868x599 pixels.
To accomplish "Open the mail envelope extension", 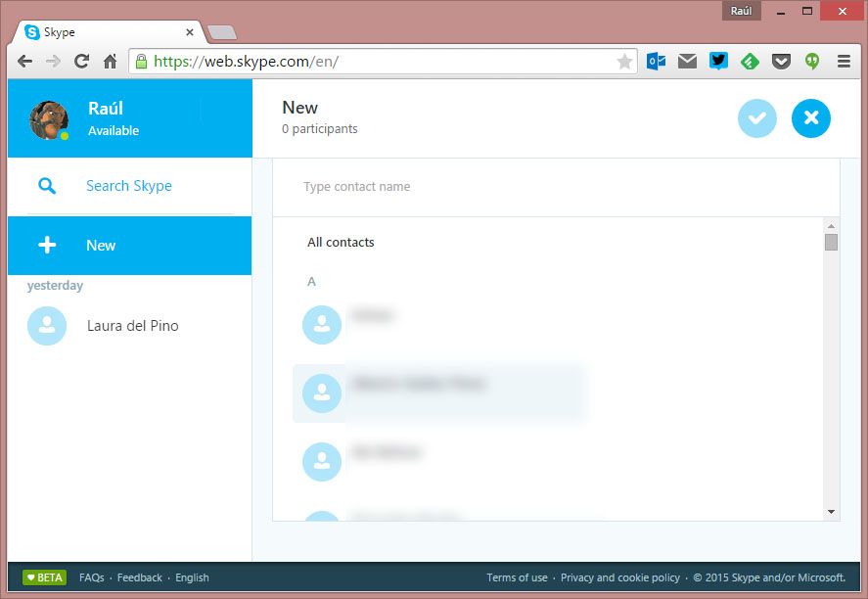I will point(687,61).
